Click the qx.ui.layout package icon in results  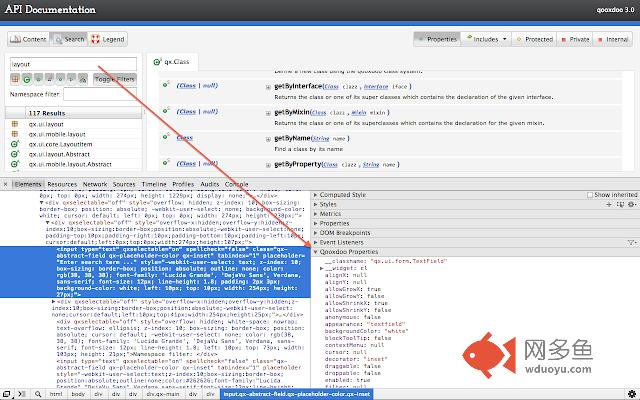(x=16, y=124)
